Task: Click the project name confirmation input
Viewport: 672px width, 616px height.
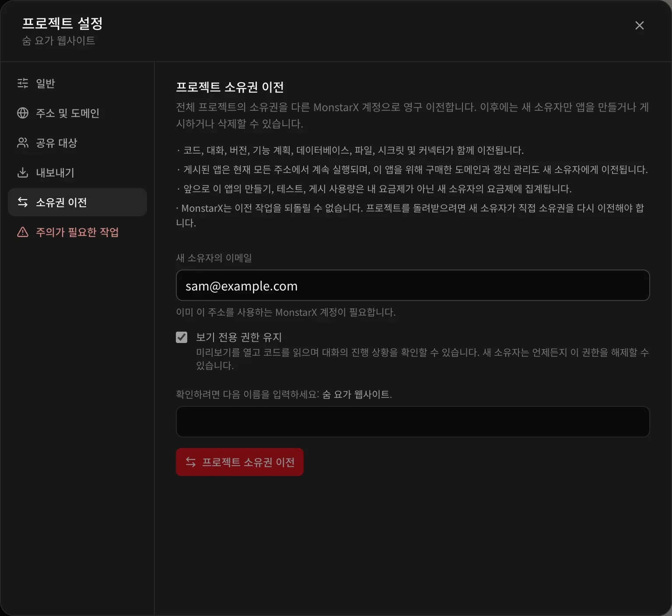Action: (x=413, y=422)
